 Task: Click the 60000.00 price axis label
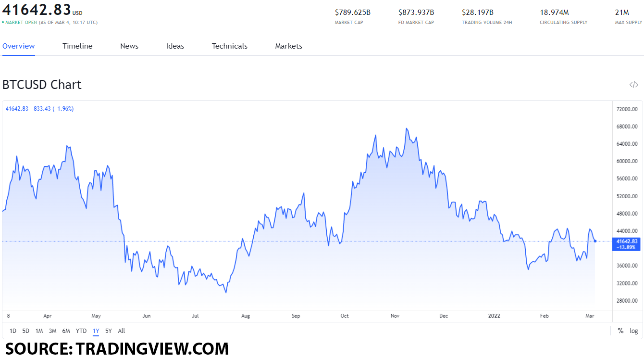pos(627,161)
